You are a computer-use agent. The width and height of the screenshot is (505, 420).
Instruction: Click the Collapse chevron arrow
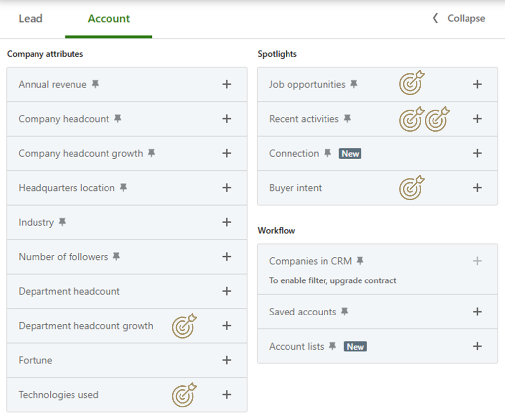tap(435, 18)
